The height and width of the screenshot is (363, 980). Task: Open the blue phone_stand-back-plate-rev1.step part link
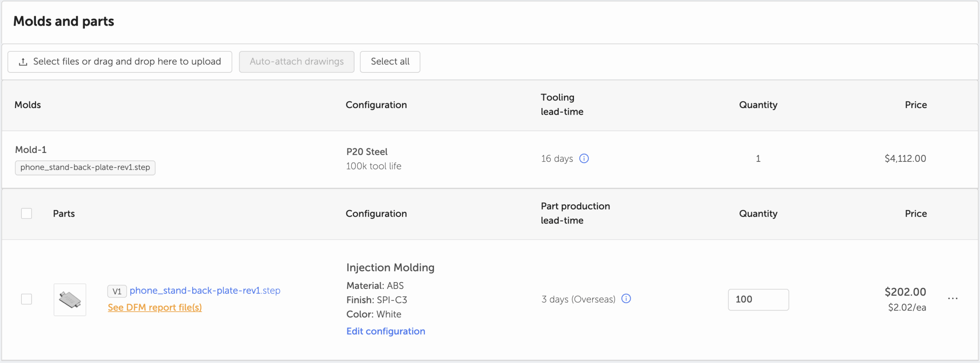click(x=205, y=291)
